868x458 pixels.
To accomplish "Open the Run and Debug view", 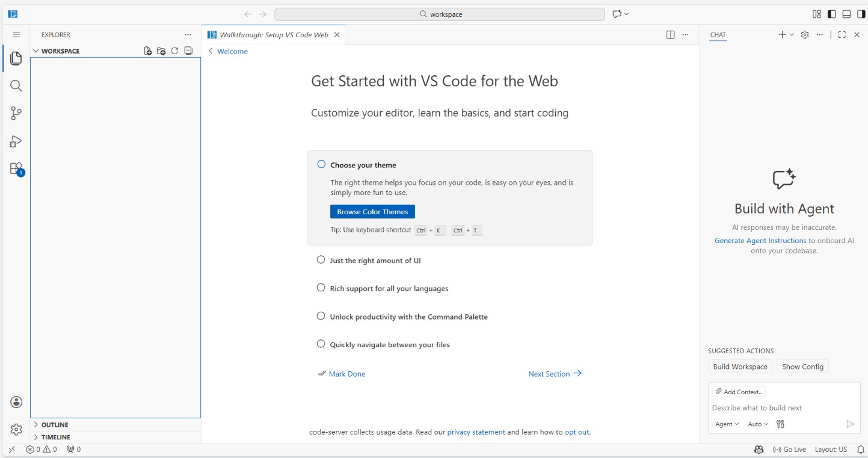I will (x=16, y=141).
